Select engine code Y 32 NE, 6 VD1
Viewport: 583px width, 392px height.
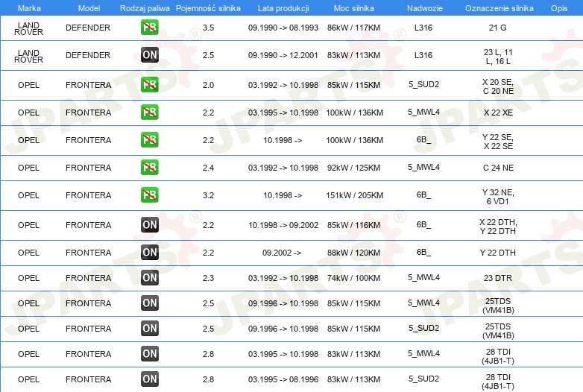[x=498, y=197]
